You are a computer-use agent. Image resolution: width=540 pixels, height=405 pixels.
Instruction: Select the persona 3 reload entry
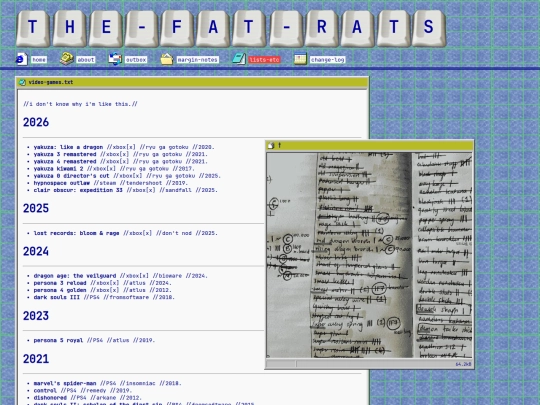click(x=103, y=283)
